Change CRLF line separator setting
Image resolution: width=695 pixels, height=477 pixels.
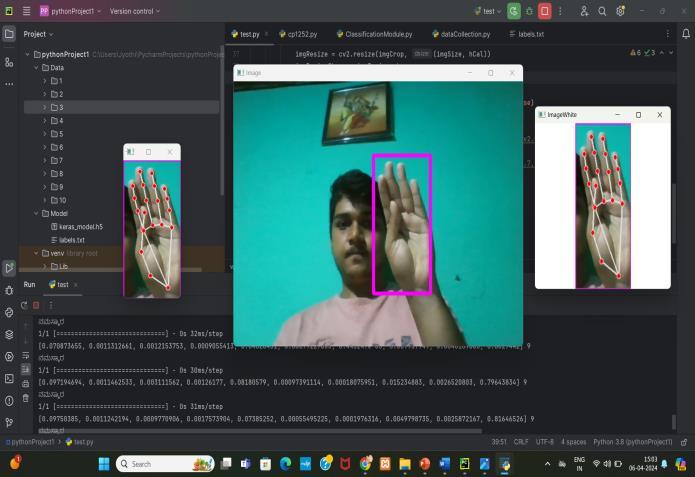coord(521,442)
